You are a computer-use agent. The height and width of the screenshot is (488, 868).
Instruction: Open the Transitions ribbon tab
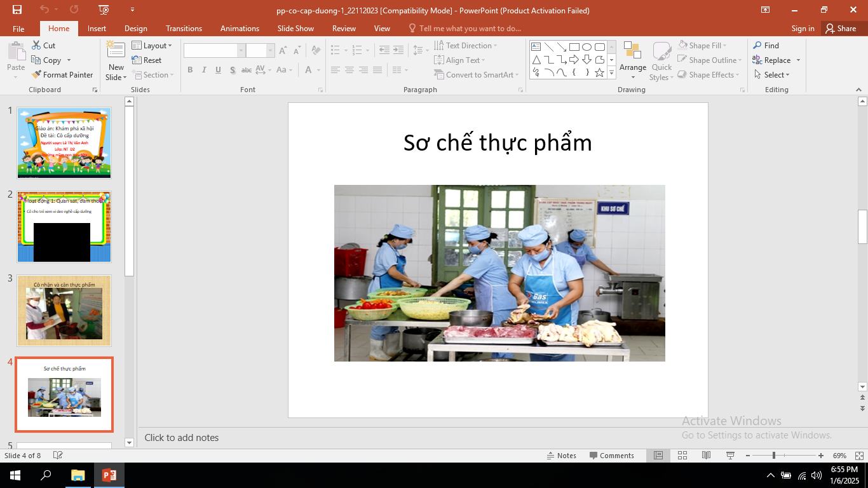[184, 29]
